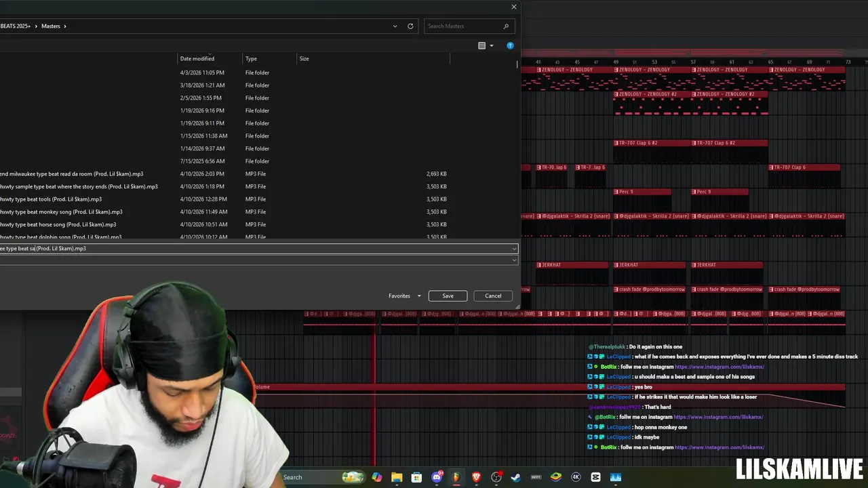Select the folder modified 4/3/2026 11:05 PM
Image resolution: width=868 pixels, height=488 pixels.
(x=224, y=73)
